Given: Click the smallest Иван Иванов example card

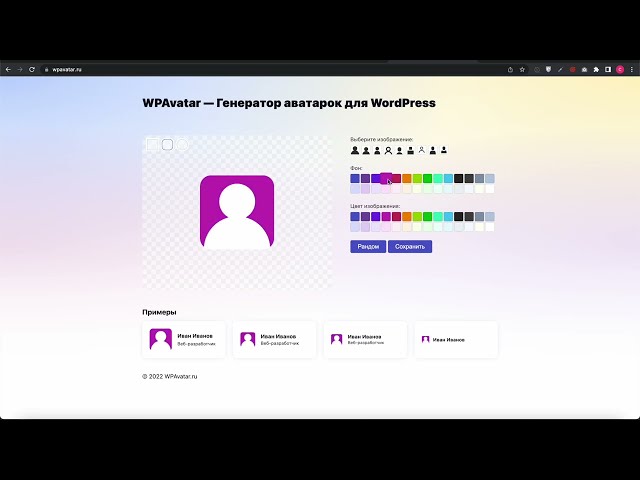Looking at the screenshot, I should coord(456,340).
